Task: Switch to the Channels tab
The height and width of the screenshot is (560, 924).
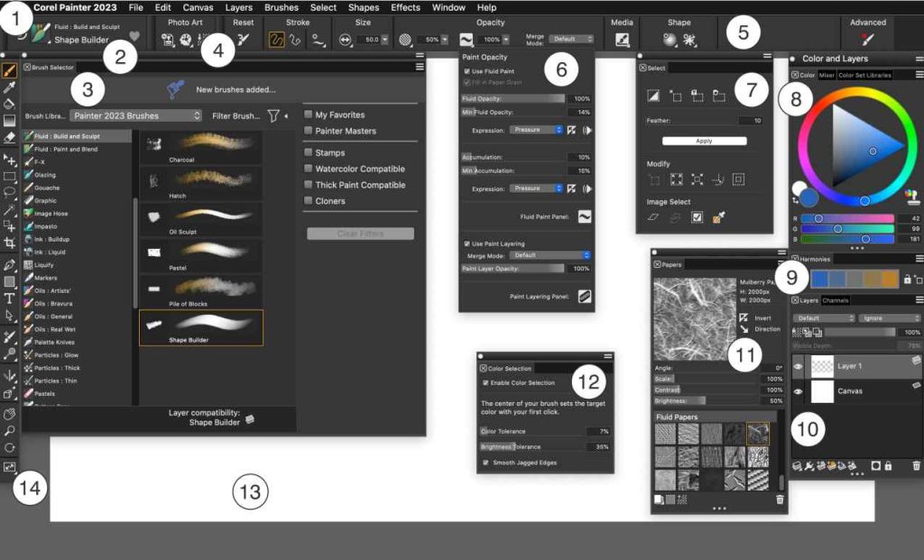Action: click(x=836, y=300)
